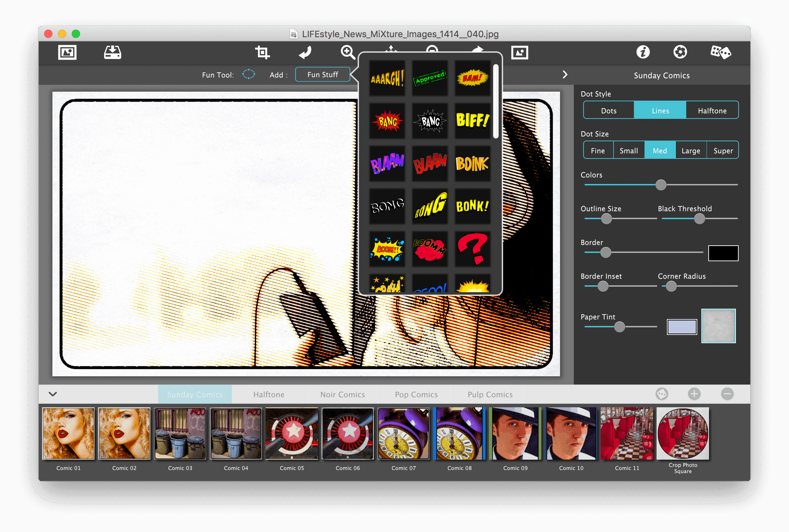Click the Border Inset slider
Image resolution: width=789 pixels, height=532 pixels.
620,286
